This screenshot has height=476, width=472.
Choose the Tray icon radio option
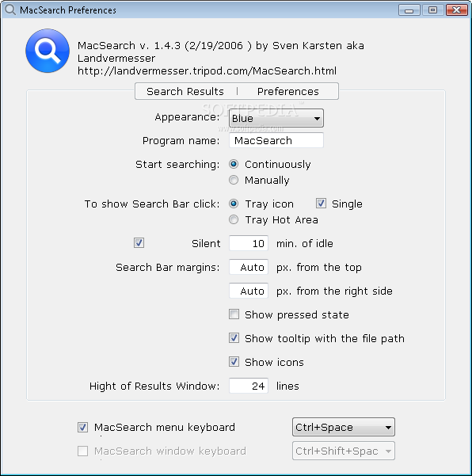[234, 204]
